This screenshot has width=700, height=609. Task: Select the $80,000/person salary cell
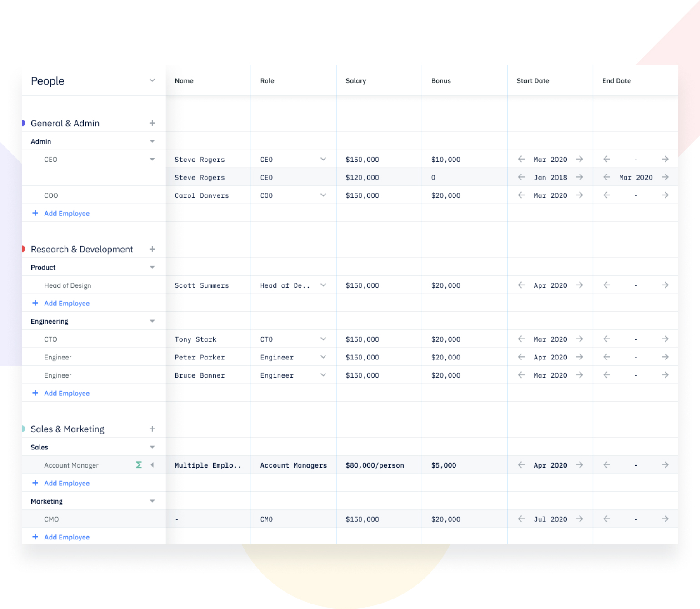[x=379, y=465]
